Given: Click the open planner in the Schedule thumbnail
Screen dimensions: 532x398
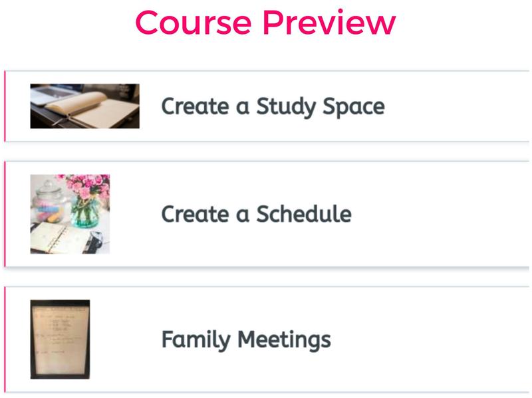Looking at the screenshot, I should (57, 237).
